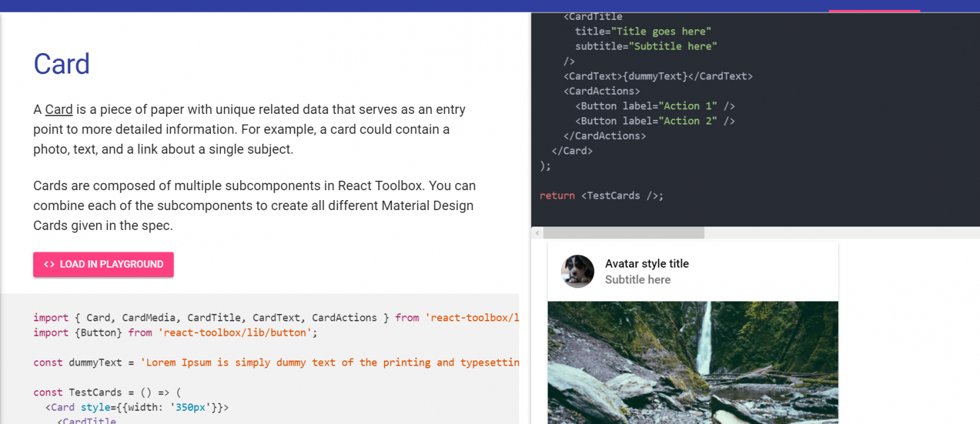980x424 pixels.
Task: Click the Card page heading
Action: tap(62, 64)
